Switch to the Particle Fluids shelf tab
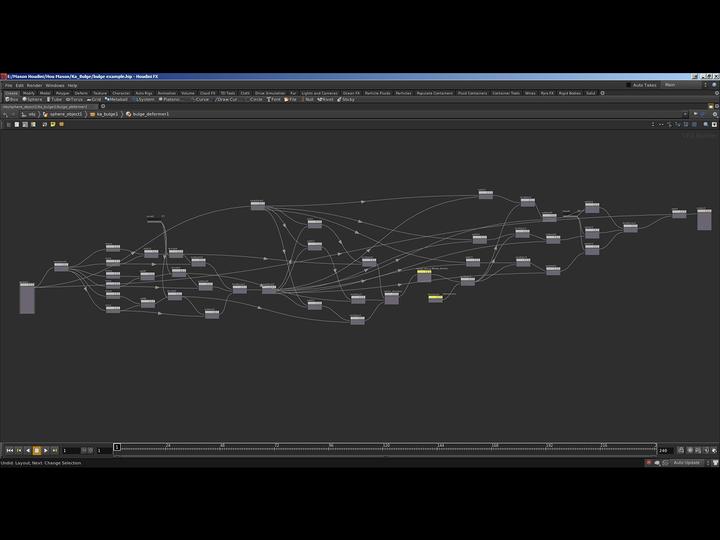The image size is (720, 540). pos(376,93)
